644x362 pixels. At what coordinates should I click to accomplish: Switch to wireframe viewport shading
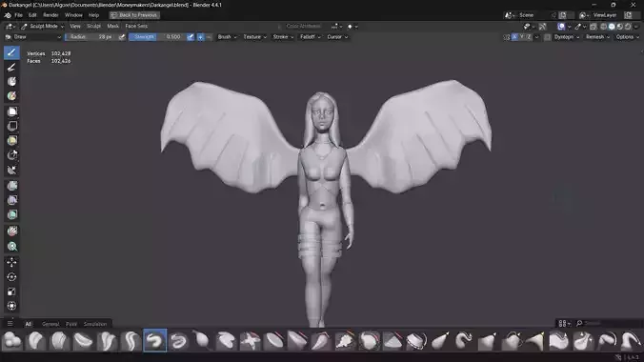coord(603,27)
